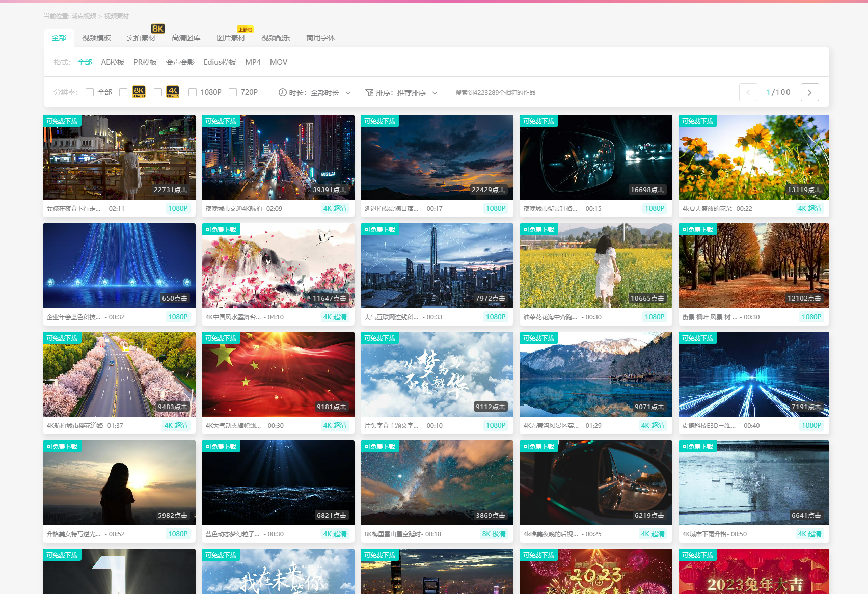Click the 1/100 page indicator
Viewport: 868px width, 594px height.
click(x=778, y=92)
